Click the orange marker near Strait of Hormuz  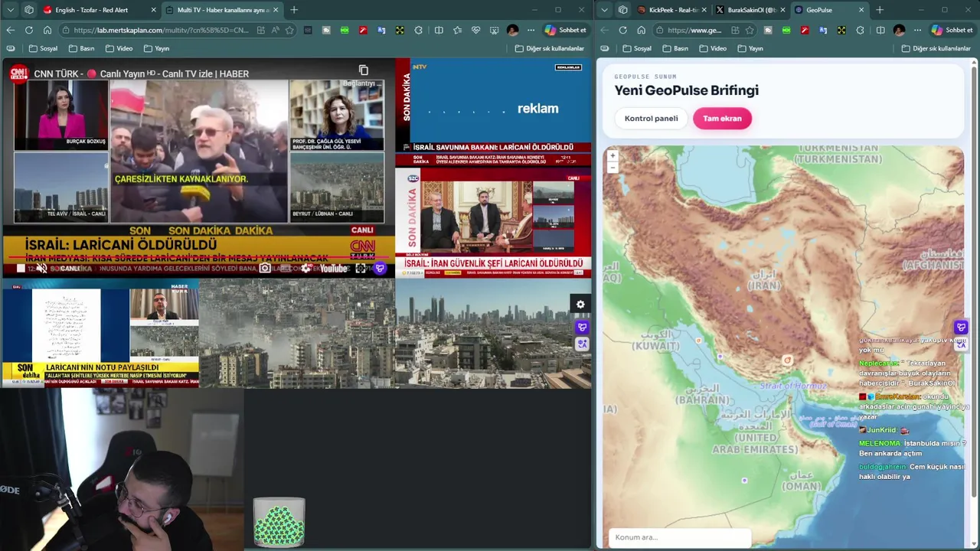787,360
